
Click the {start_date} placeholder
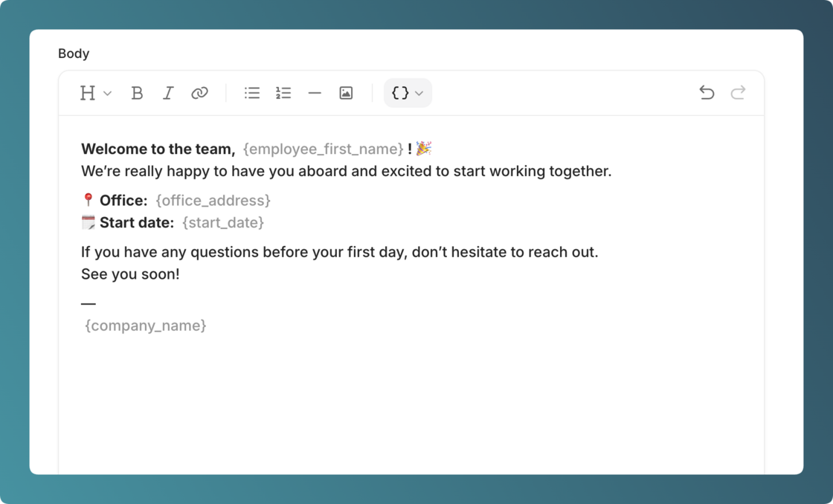point(223,223)
